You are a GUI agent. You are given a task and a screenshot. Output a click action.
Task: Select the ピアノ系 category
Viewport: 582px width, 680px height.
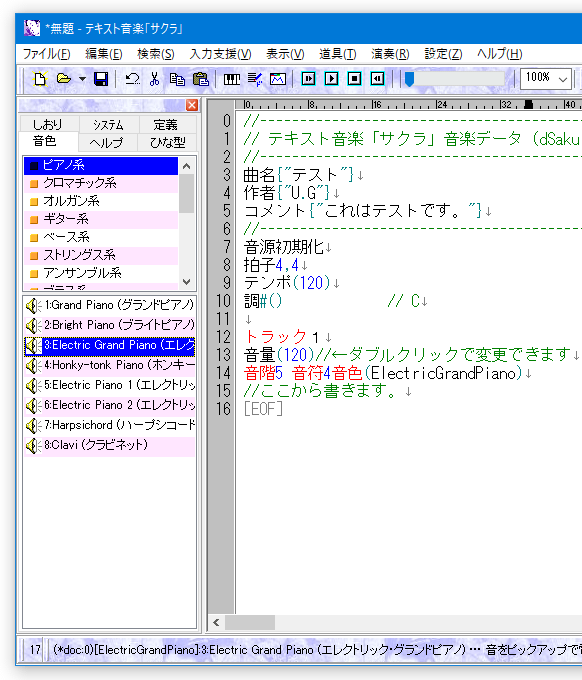coord(101,165)
